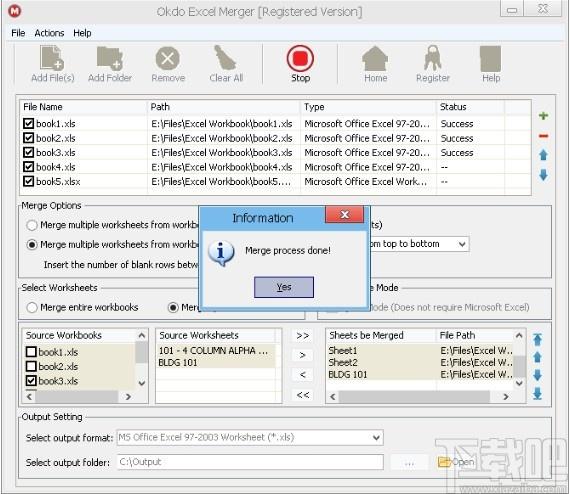Click path cell of book4.xls row
This screenshot has height=494, width=570.
222,167
